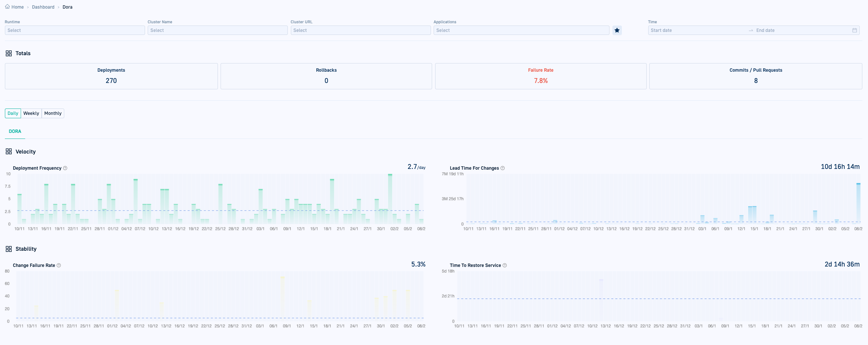Image resolution: width=868 pixels, height=345 pixels.
Task: Open the Runtime select dropdown
Action: coord(75,30)
